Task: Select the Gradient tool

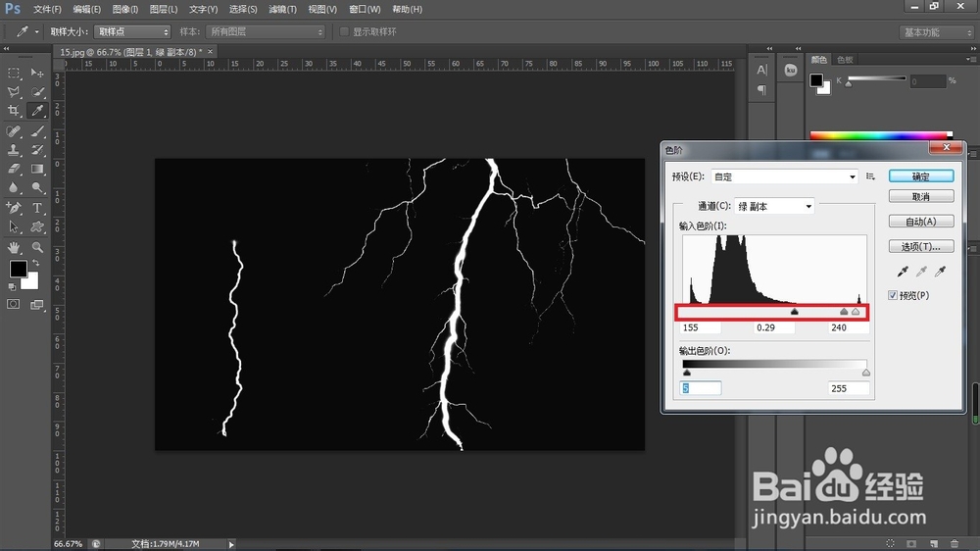Action: coord(37,169)
